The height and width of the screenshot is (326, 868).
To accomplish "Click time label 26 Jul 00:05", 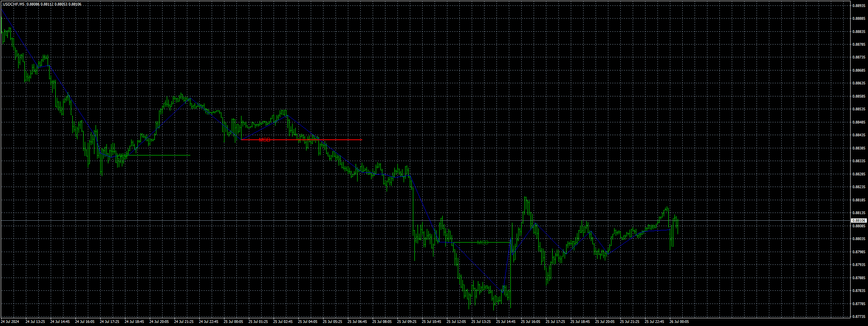I will click(x=679, y=322).
